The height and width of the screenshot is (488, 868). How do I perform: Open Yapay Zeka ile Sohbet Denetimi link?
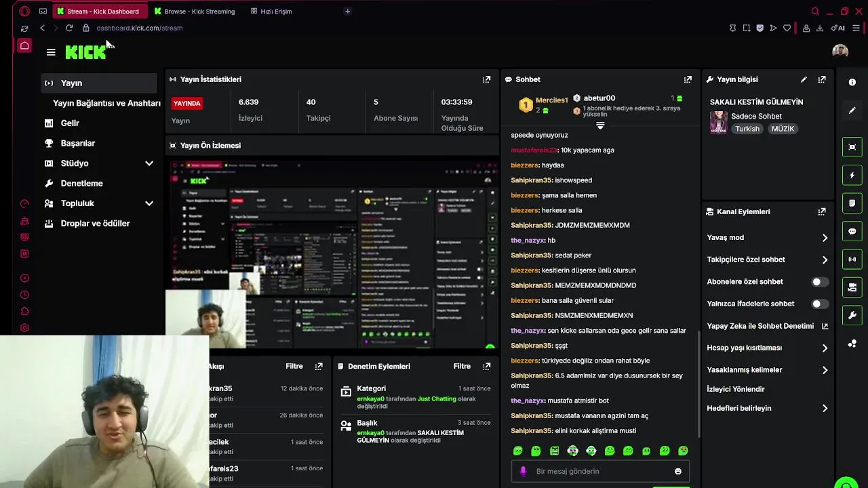(768, 326)
